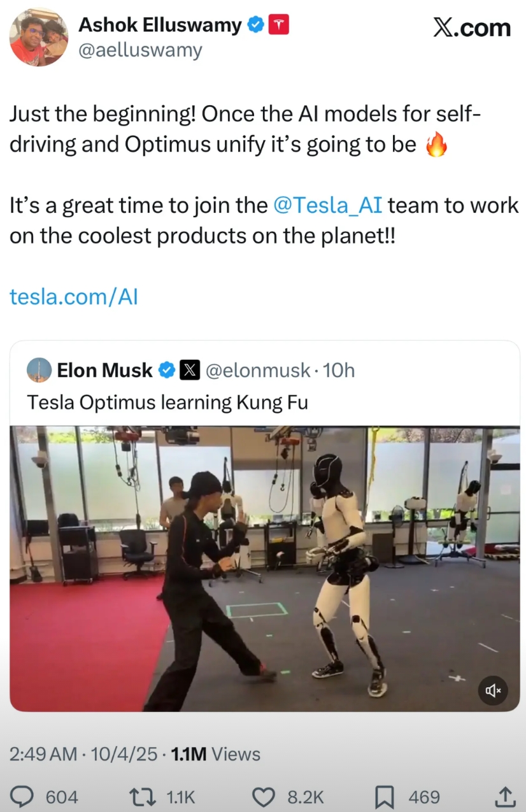The width and height of the screenshot is (526, 812).
Task: Click the @elonmusk handle
Action: [x=258, y=370]
